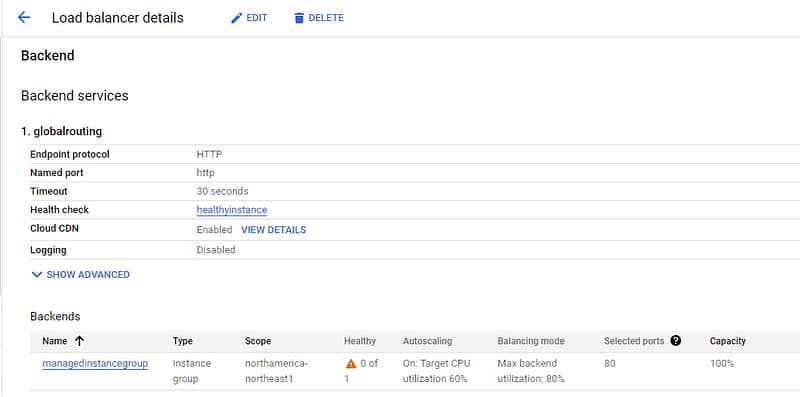Click the 100% capacity value
The height and width of the screenshot is (397, 800).
click(x=722, y=364)
